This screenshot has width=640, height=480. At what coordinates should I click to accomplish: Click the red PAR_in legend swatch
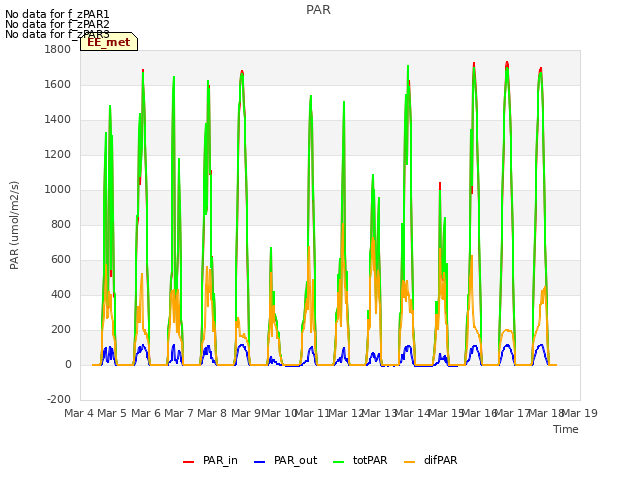[x=188, y=462]
